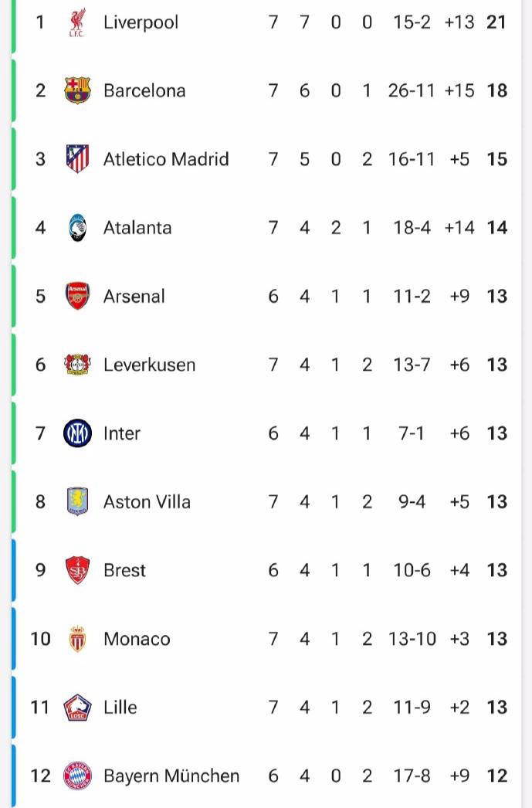This screenshot has height=808, width=532.
Task: Click the Atalanta club logo
Action: click(x=77, y=227)
